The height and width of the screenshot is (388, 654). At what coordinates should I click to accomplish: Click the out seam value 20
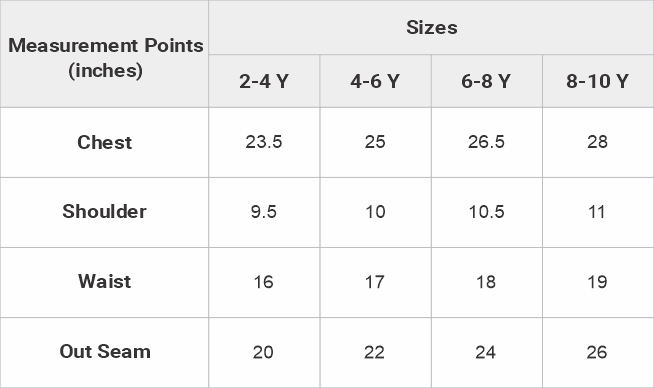coord(264,353)
